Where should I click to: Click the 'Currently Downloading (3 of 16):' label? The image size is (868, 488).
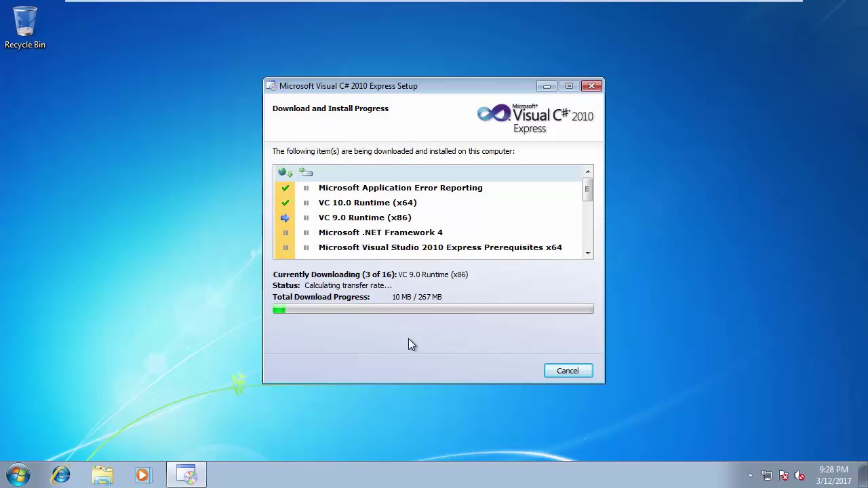(335, 274)
